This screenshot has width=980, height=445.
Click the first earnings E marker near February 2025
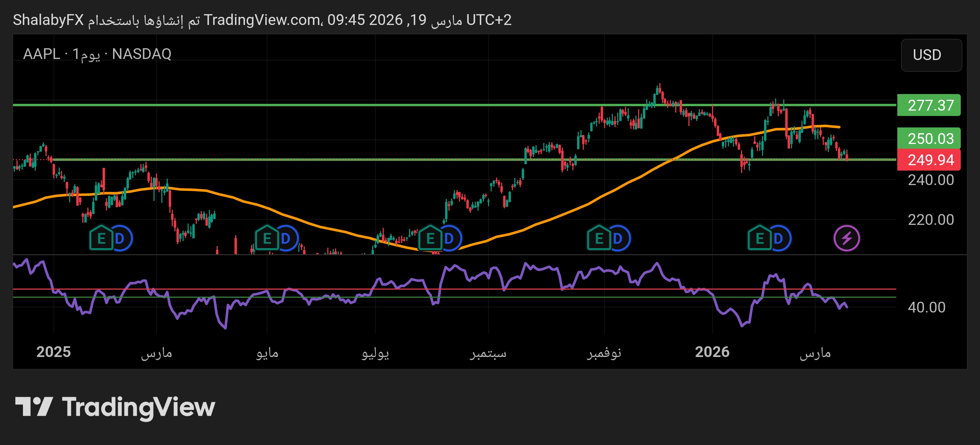click(101, 238)
